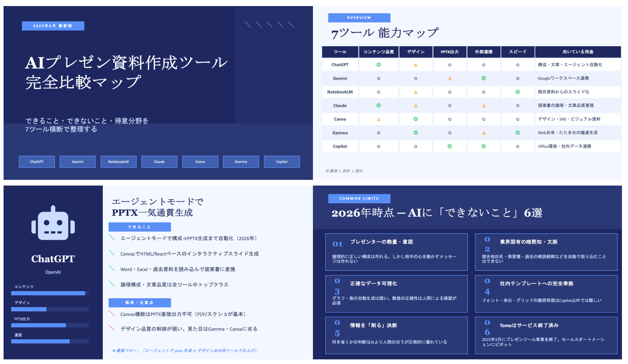Viewport: 628px width, 364px height.
Task: Select the できること section tag
Action: (140, 227)
